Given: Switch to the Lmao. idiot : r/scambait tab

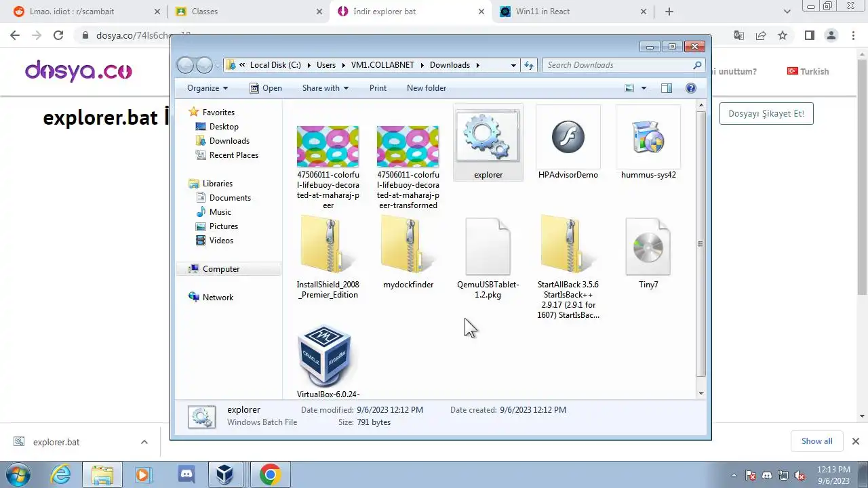Looking at the screenshot, I should (87, 12).
